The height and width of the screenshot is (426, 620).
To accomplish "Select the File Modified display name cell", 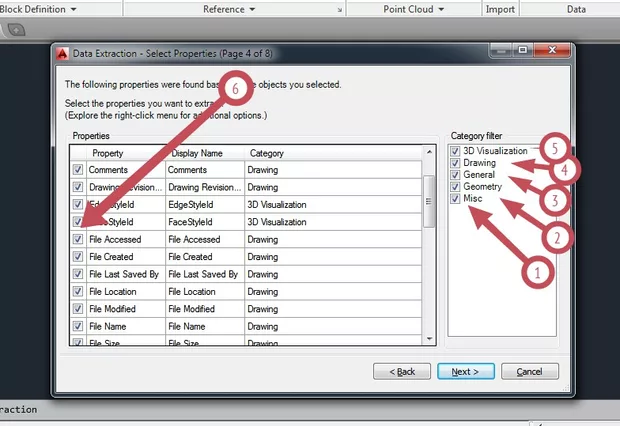I will click(x=205, y=309).
